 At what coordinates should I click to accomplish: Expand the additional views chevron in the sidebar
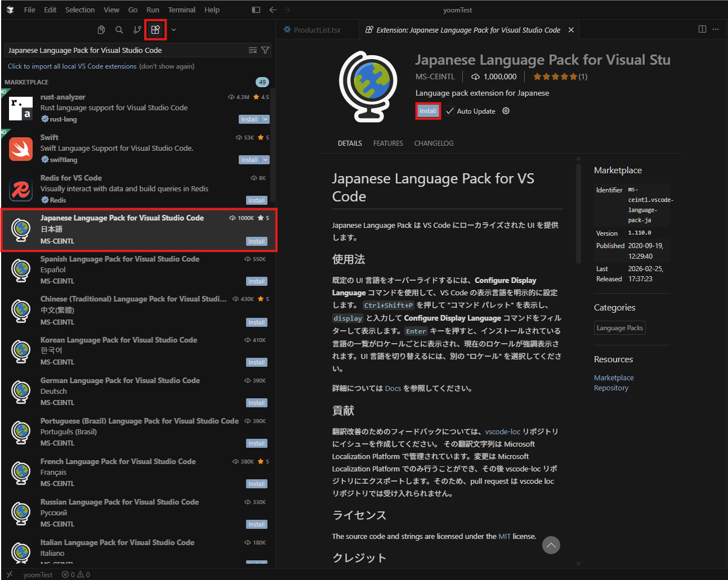[173, 30]
